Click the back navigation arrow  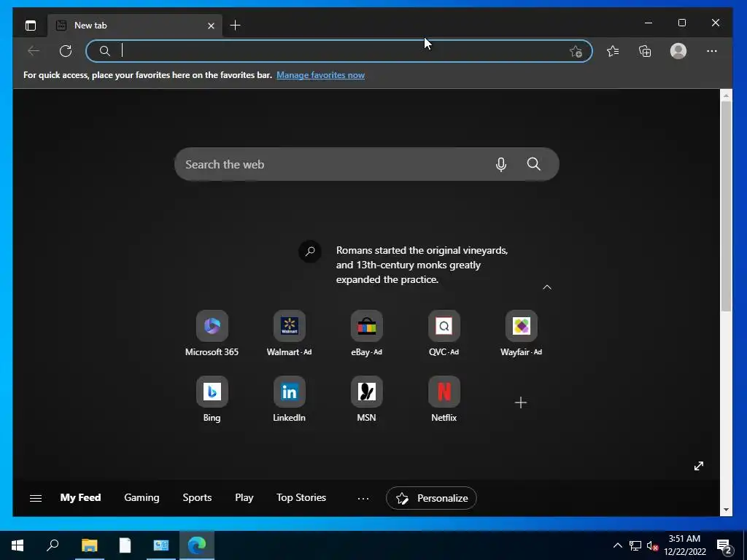[34, 51]
